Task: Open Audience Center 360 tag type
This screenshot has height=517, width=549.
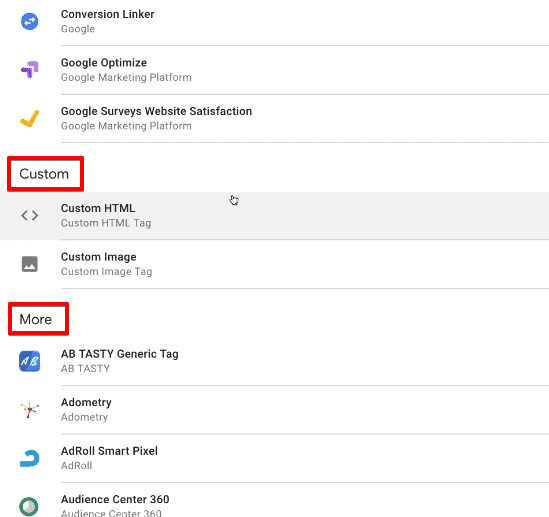Action: 274,500
